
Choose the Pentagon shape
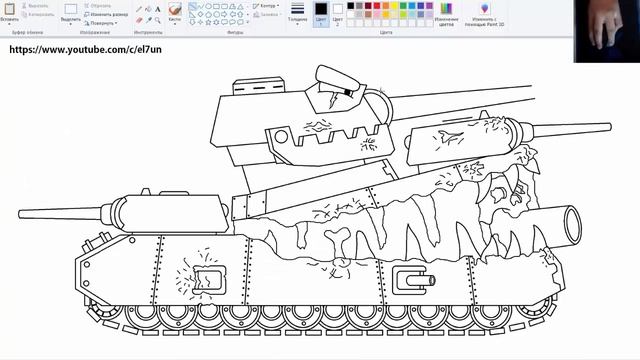tap(208, 14)
